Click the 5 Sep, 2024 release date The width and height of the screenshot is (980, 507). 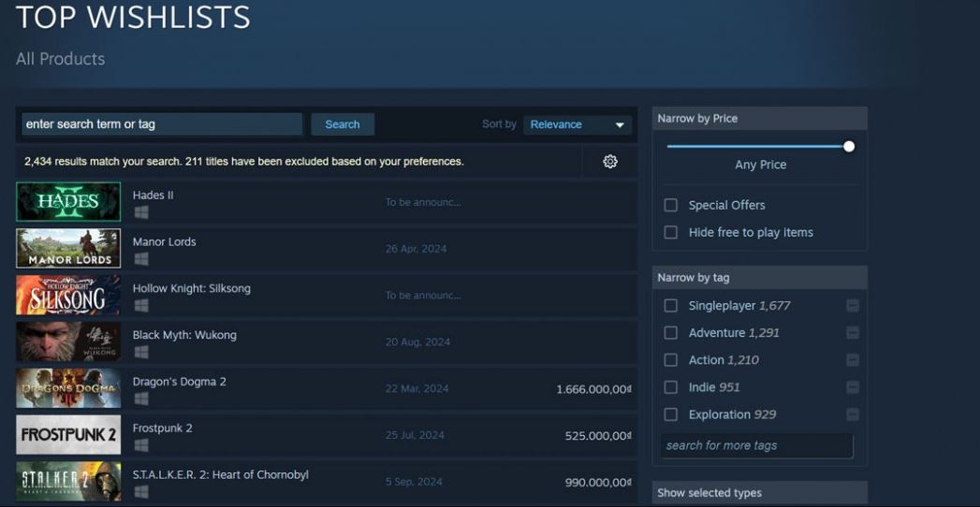[x=414, y=482]
